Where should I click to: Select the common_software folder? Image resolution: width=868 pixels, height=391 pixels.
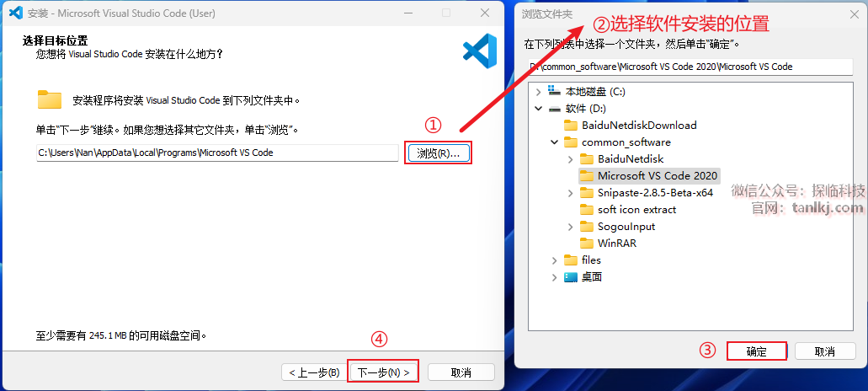tap(626, 142)
